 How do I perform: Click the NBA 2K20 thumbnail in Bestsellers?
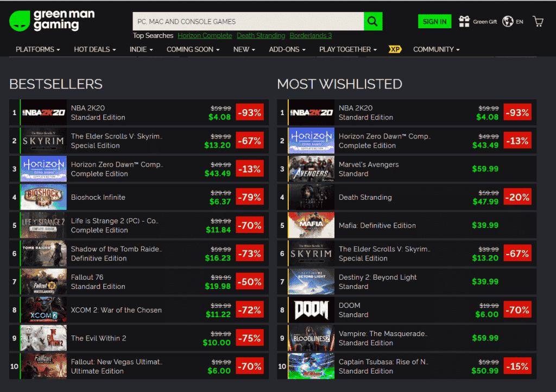coord(43,112)
